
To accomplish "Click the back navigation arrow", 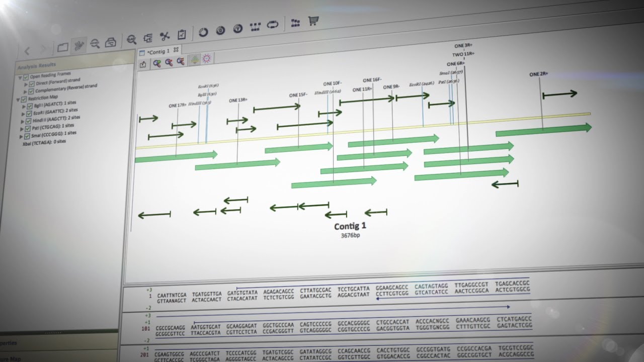I will pos(28,50).
